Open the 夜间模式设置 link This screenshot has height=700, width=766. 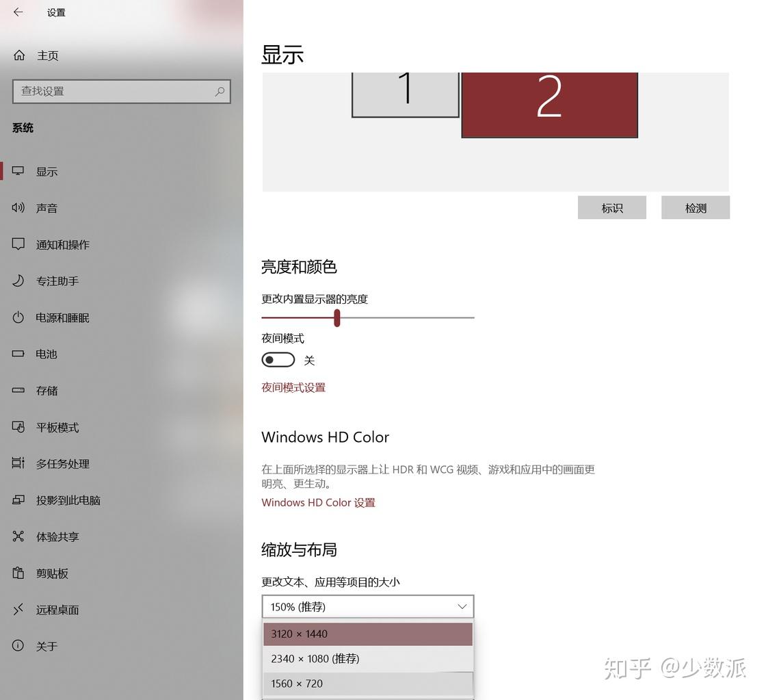click(293, 388)
